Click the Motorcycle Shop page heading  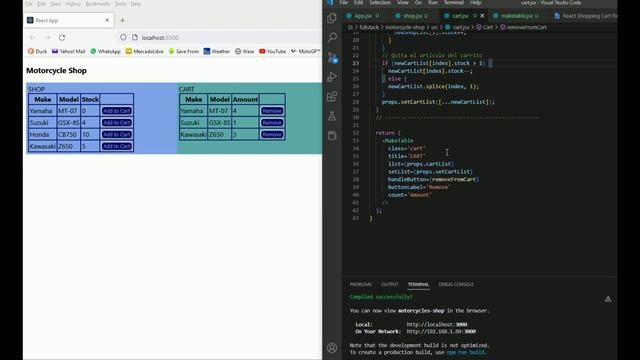[x=56, y=71]
